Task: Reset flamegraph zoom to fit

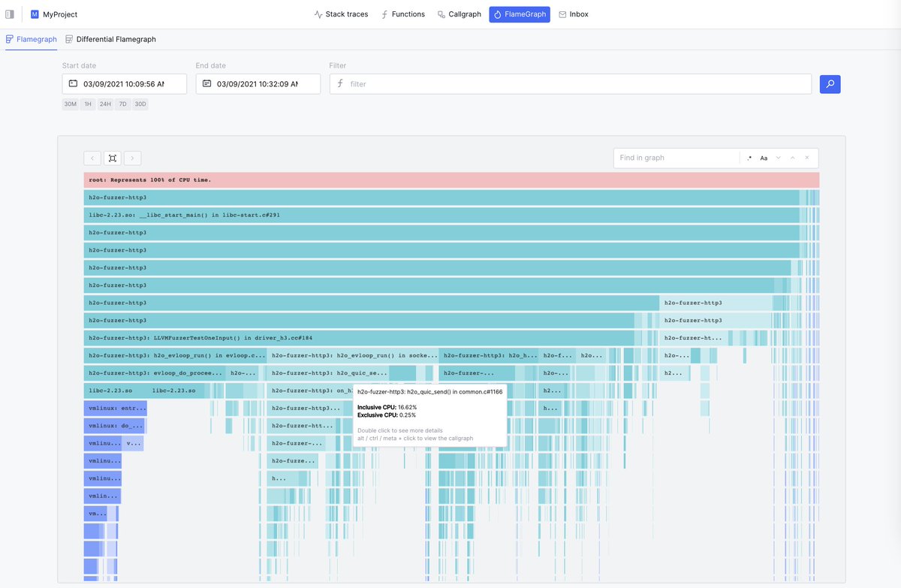Action: [112, 158]
